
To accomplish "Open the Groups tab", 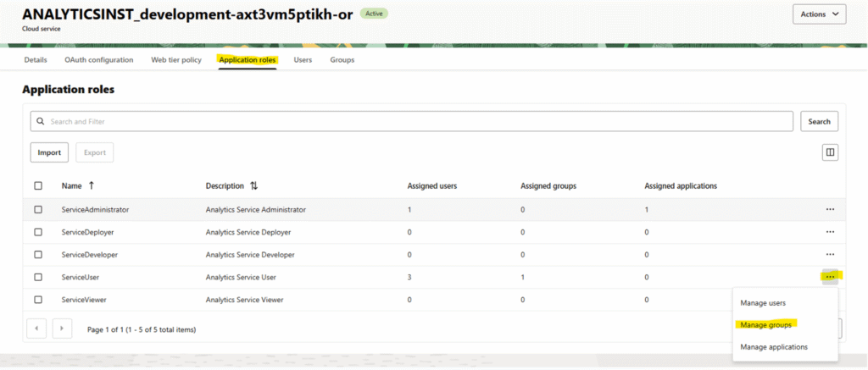I will (x=342, y=60).
